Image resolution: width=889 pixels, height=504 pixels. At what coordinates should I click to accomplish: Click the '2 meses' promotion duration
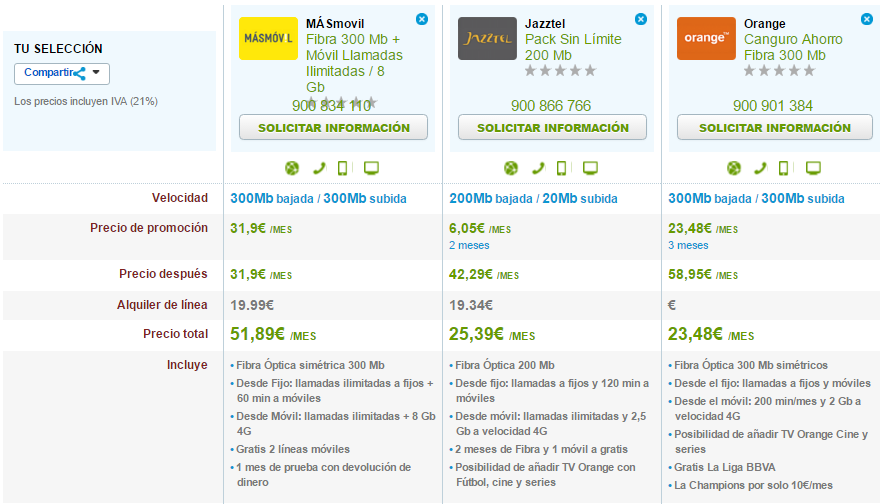[469, 245]
